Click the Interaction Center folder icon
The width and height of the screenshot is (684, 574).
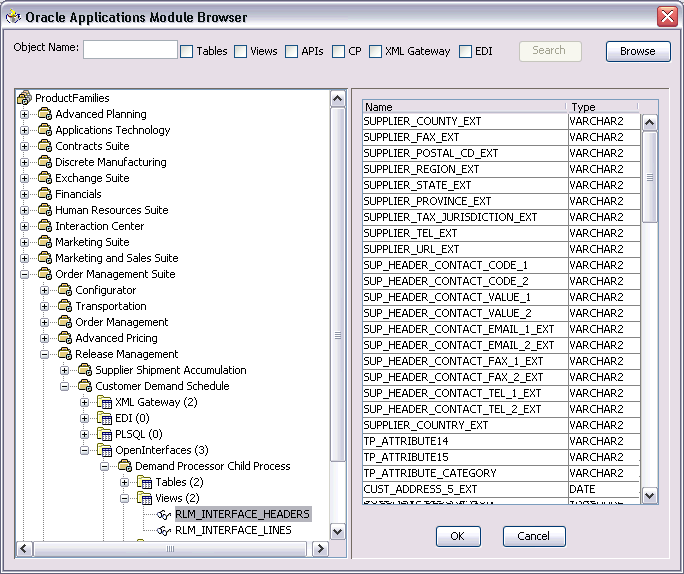[x=44, y=226]
